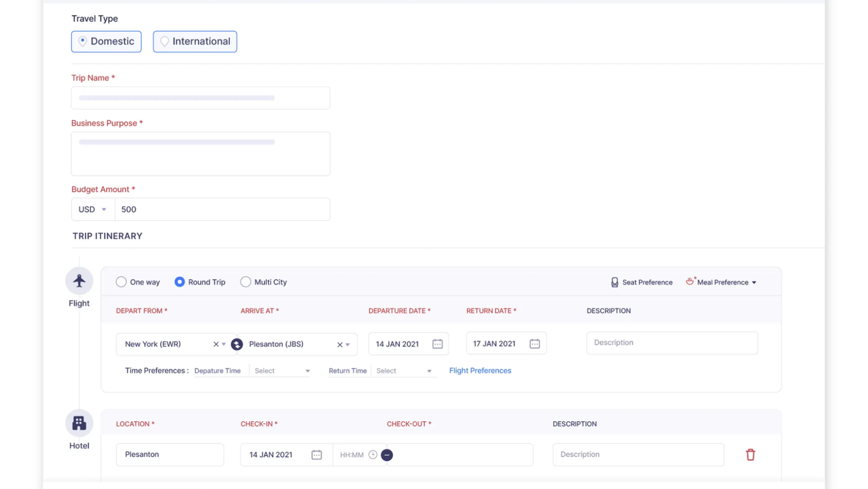Open the departure date calendar icon
This screenshot has width=868, height=489.
point(438,344)
